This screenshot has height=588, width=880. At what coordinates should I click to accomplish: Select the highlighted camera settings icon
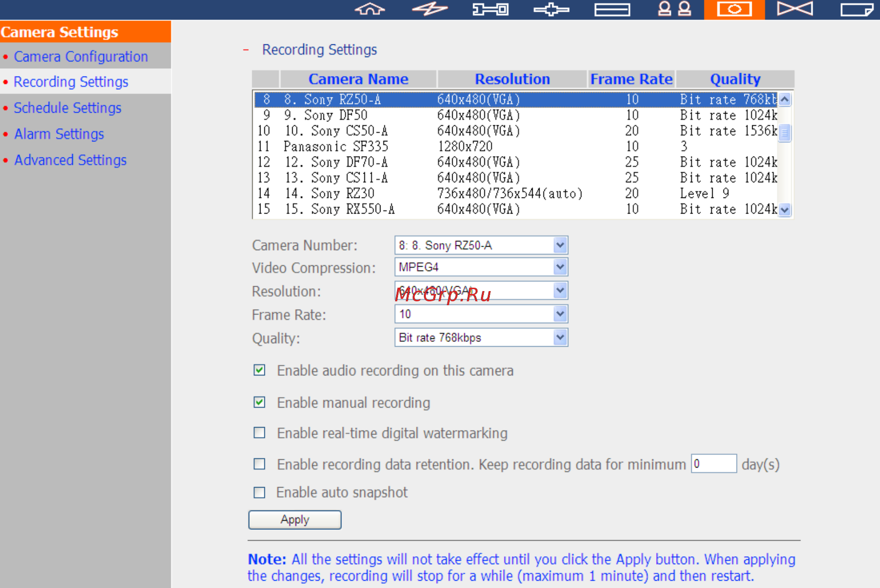click(734, 9)
